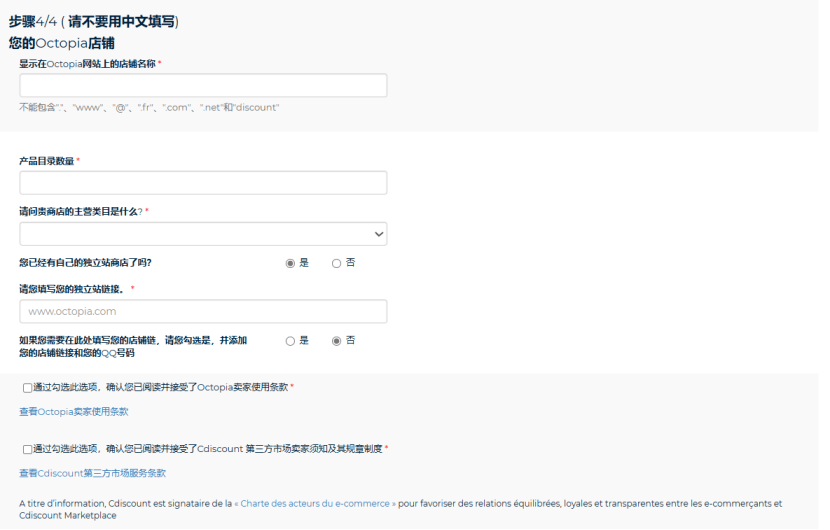This screenshot has width=830, height=530.
Task: Open the 查看Octopia卖家使用条款 link
Action: coord(74,411)
